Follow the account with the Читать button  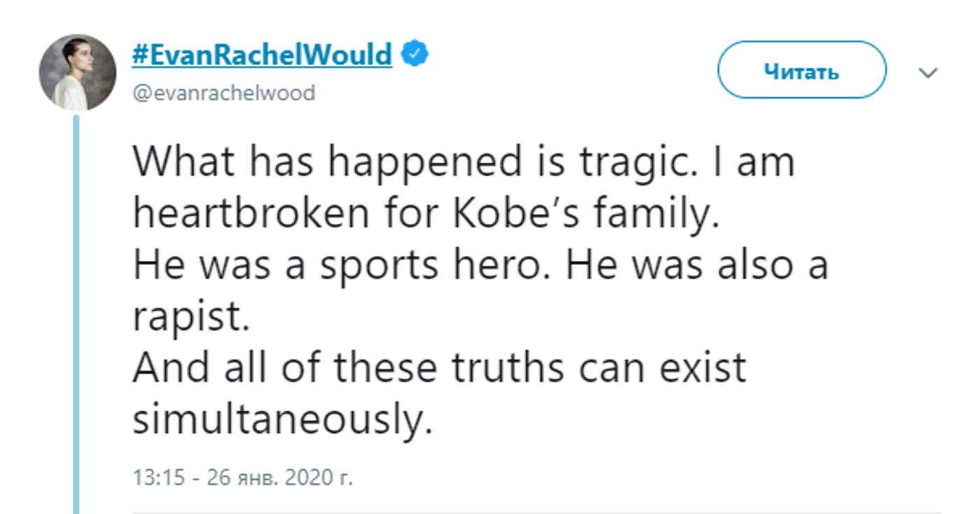point(802,70)
